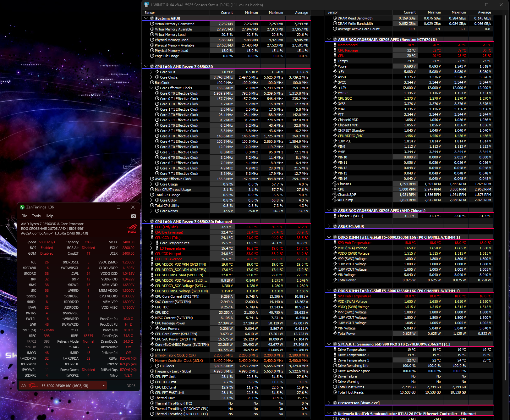Select the Virtual Memory Committed clock icon

pos(152,24)
